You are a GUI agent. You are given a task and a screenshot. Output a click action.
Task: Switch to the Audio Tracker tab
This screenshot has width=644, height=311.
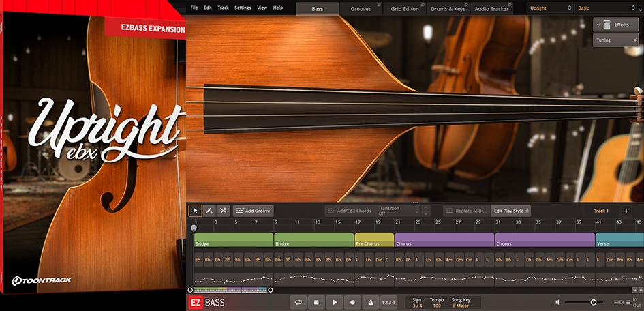491,9
